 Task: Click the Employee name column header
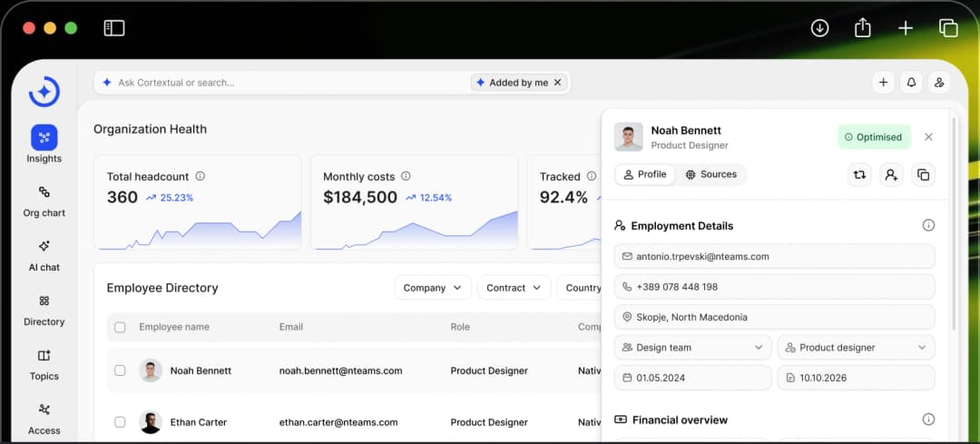174,327
